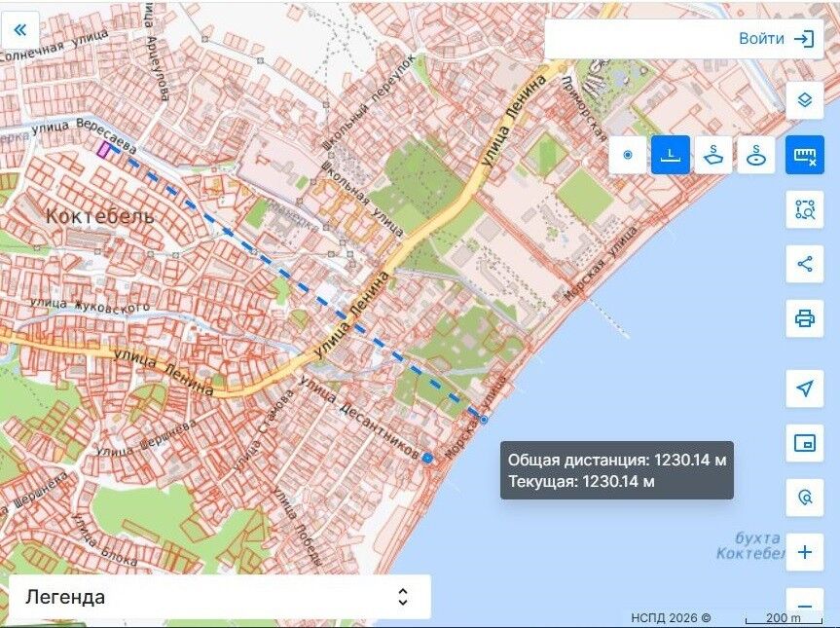Collapse the side panel with double chevron

[20, 29]
